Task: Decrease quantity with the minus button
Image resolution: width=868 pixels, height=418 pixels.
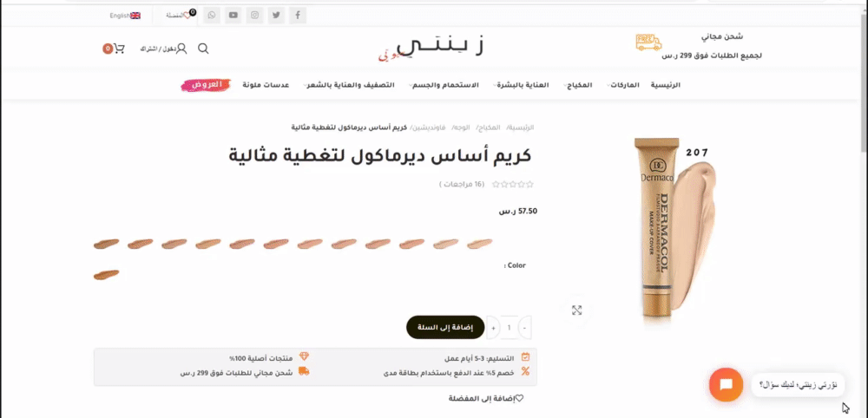Action: pos(524,329)
